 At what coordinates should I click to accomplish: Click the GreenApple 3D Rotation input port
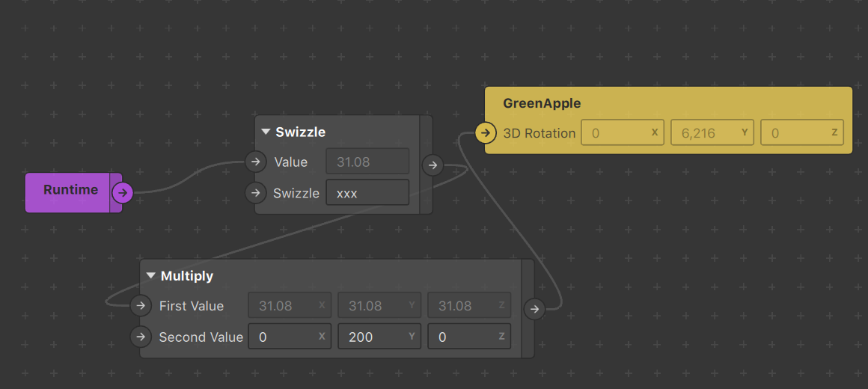point(486,133)
